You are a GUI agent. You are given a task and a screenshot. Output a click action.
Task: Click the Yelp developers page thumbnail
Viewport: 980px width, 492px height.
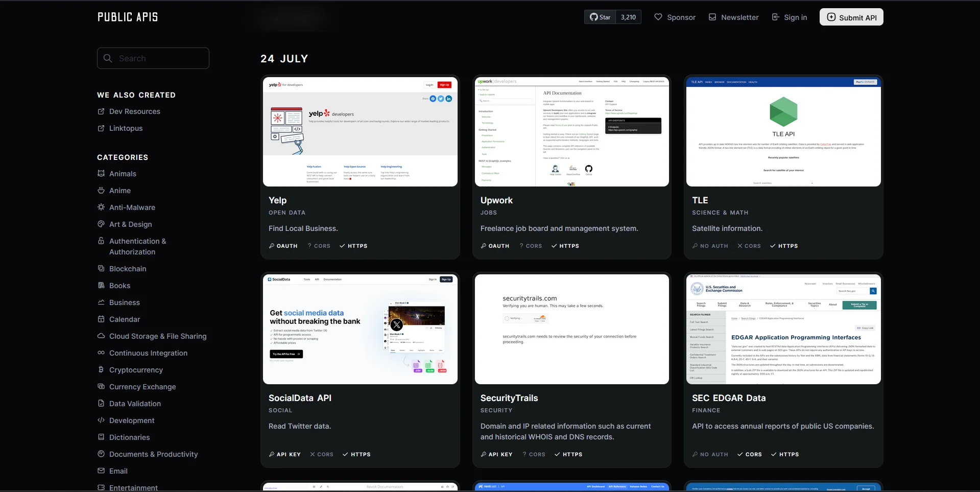tap(360, 132)
